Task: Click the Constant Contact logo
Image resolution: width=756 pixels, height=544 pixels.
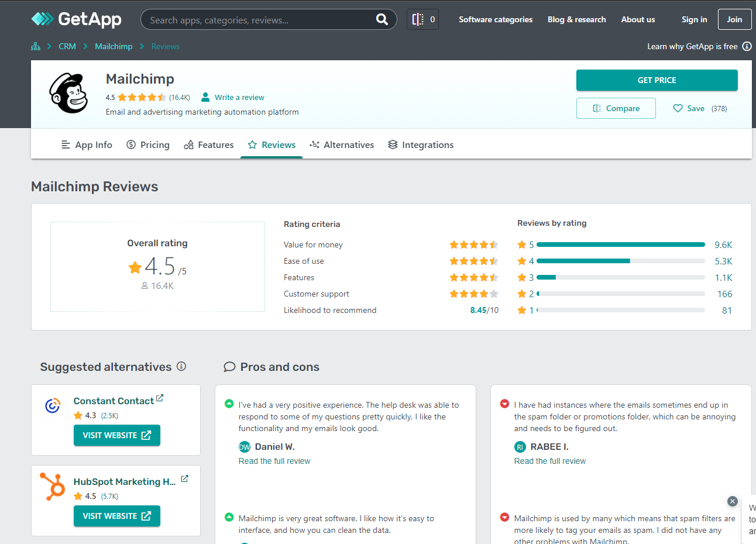Action: pyautogui.click(x=53, y=405)
